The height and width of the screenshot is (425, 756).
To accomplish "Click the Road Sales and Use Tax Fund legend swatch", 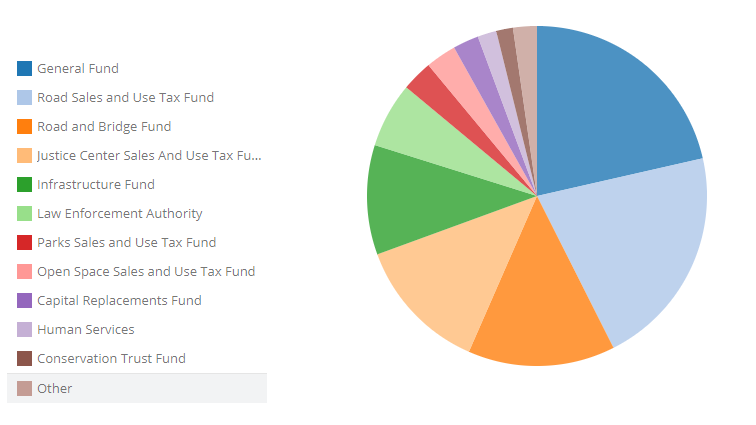I will coord(24,97).
